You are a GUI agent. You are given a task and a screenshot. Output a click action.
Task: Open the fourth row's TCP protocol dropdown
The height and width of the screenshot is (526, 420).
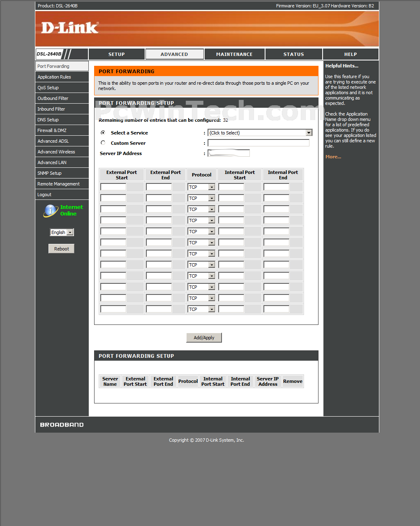[201, 220]
